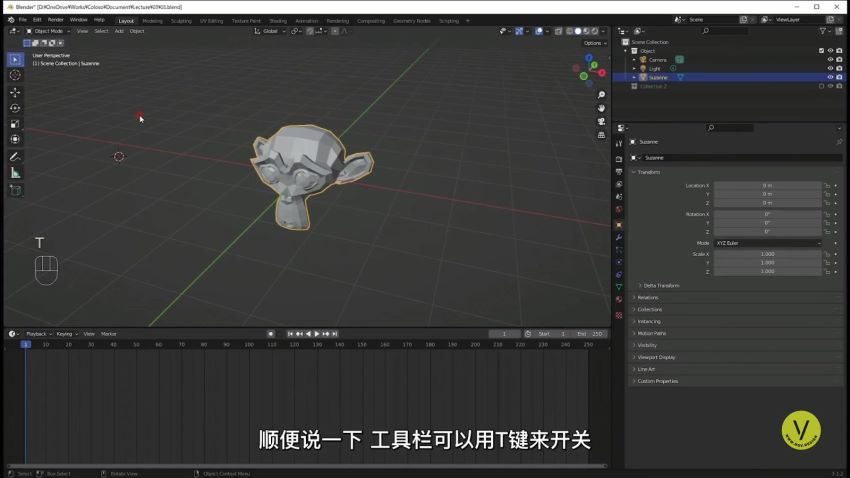Select the Transform tool
This screenshot has width=850, height=478.
pos(15,139)
